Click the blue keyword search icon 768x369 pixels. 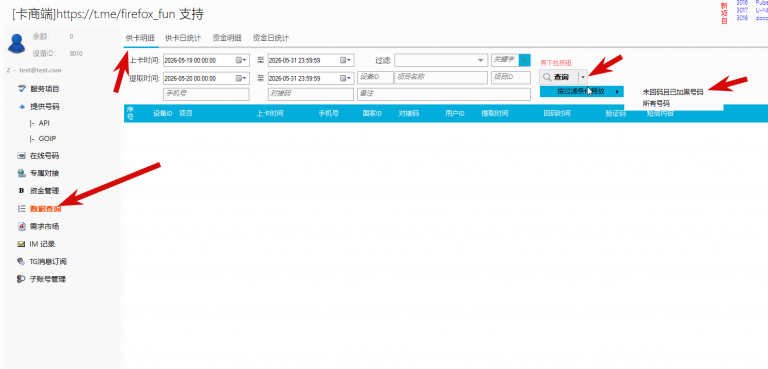(525, 60)
